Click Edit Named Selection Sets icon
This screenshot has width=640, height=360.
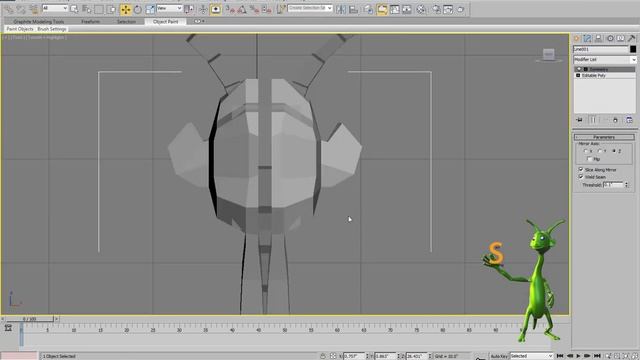pyautogui.click(x=281, y=9)
